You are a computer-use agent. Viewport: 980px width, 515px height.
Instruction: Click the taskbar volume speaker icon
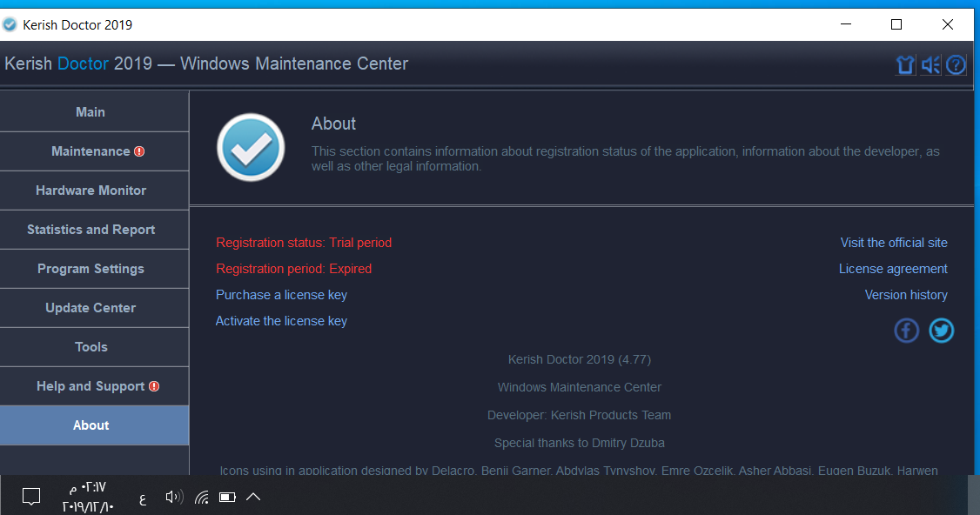[x=174, y=497]
